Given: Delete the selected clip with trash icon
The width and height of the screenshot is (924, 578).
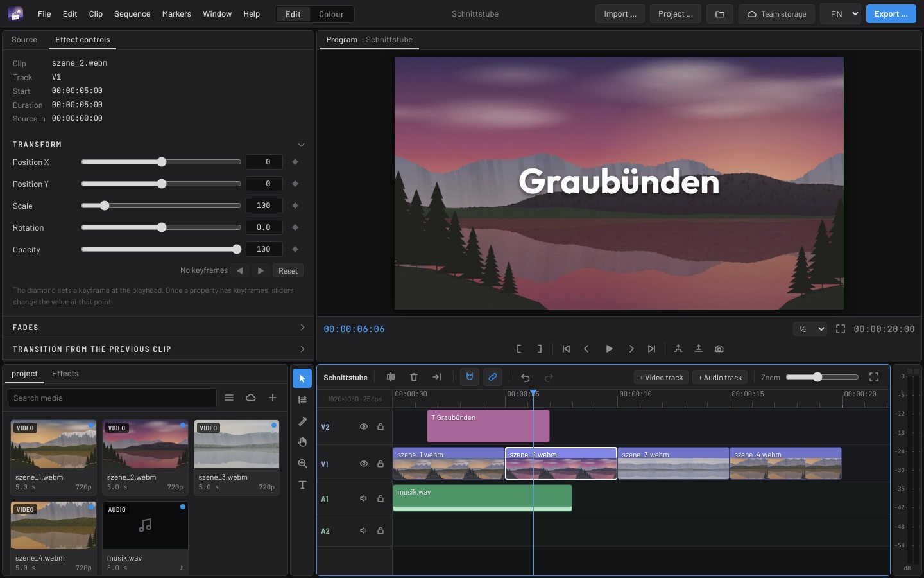Looking at the screenshot, I should [x=414, y=378].
